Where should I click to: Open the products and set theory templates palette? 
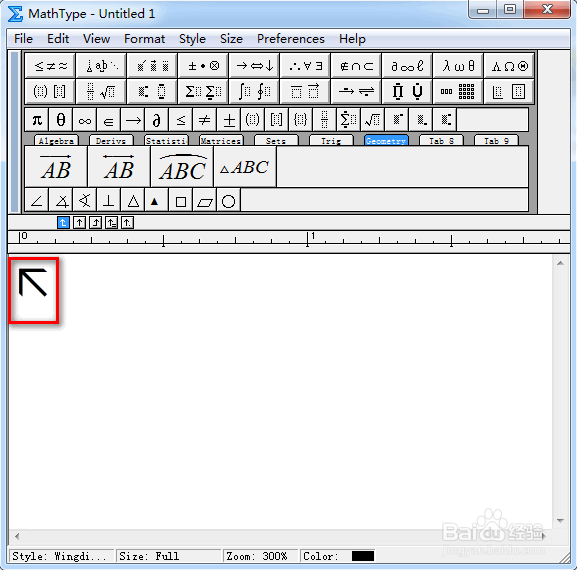pyautogui.click(x=408, y=91)
